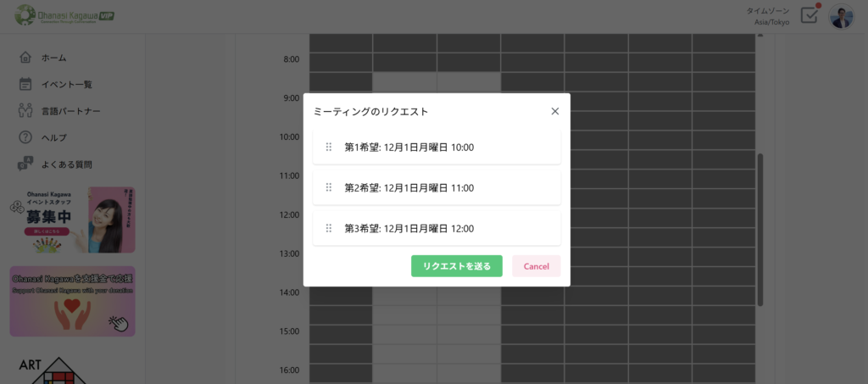This screenshot has width=868, height=384.
Task: Open the user profile avatar
Action: [x=841, y=17]
